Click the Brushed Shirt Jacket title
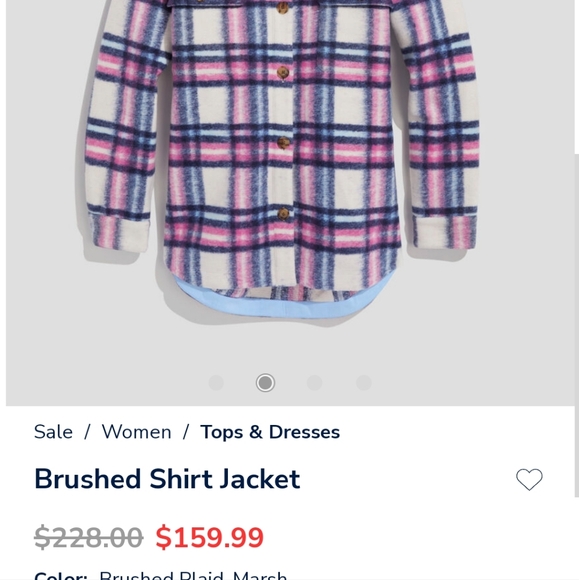Viewport: 579px width, 580px height. 167,479
